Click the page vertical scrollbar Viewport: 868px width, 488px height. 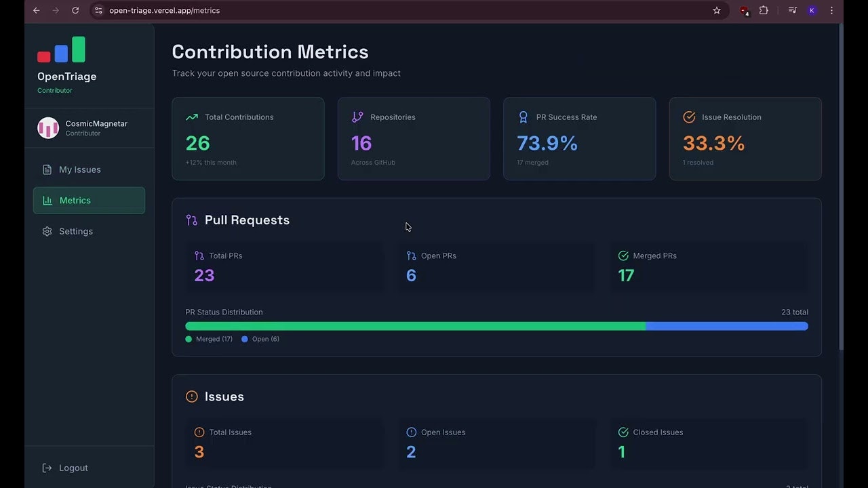(841, 186)
